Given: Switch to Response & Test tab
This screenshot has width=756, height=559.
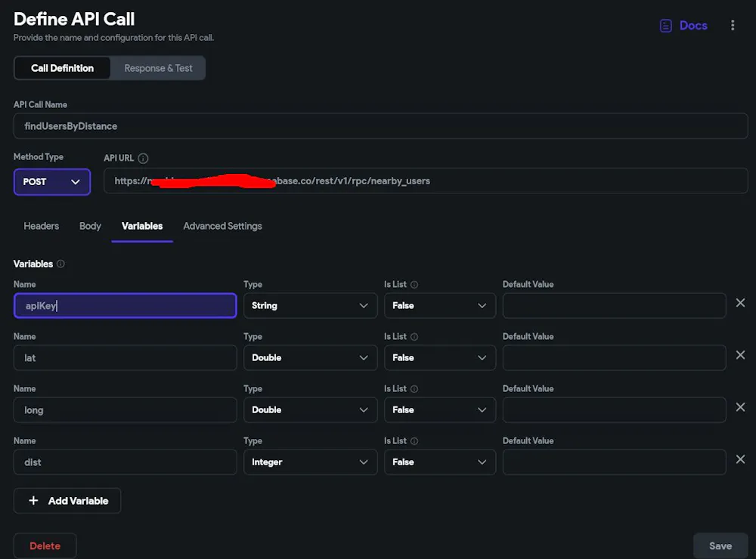Looking at the screenshot, I should (x=158, y=68).
